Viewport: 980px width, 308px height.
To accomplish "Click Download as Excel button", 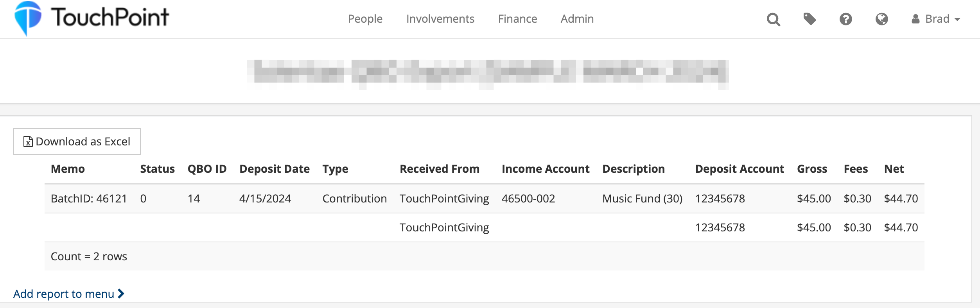I will point(77,141).
